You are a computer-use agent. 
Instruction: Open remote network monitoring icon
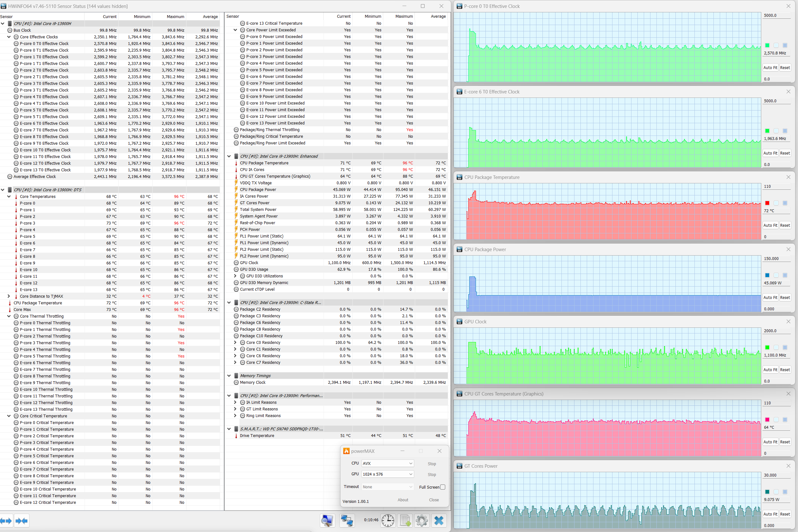347,520
